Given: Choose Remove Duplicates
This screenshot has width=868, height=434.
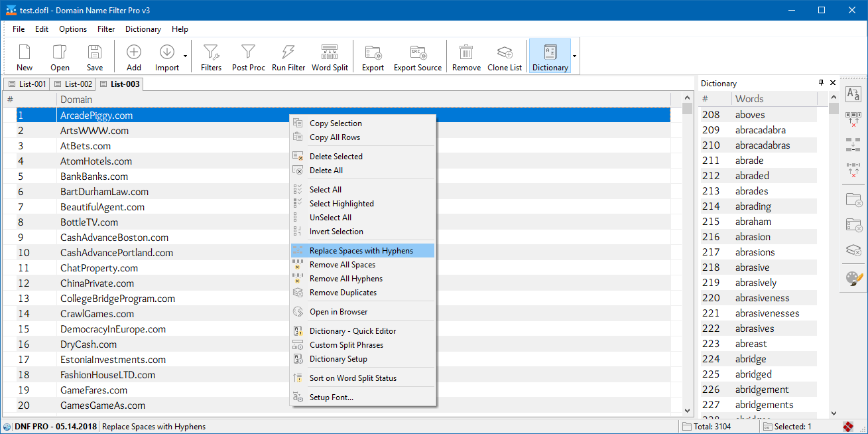Looking at the screenshot, I should 363,293.
